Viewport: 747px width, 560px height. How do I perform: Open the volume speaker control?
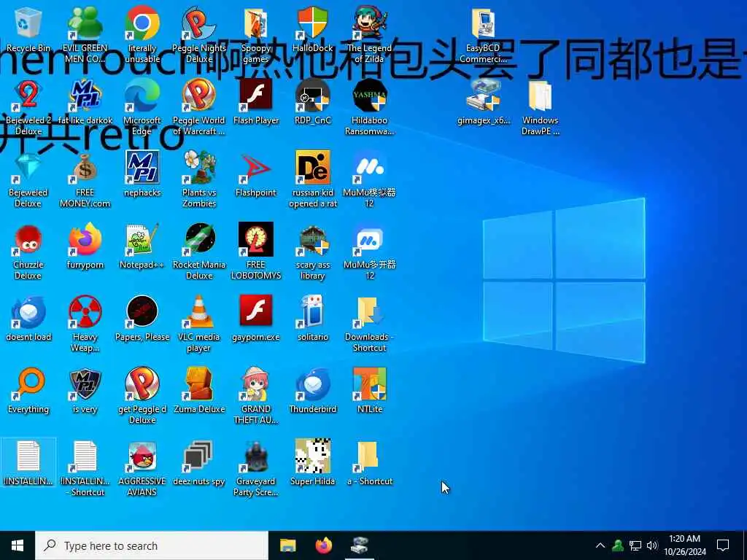tap(652, 545)
